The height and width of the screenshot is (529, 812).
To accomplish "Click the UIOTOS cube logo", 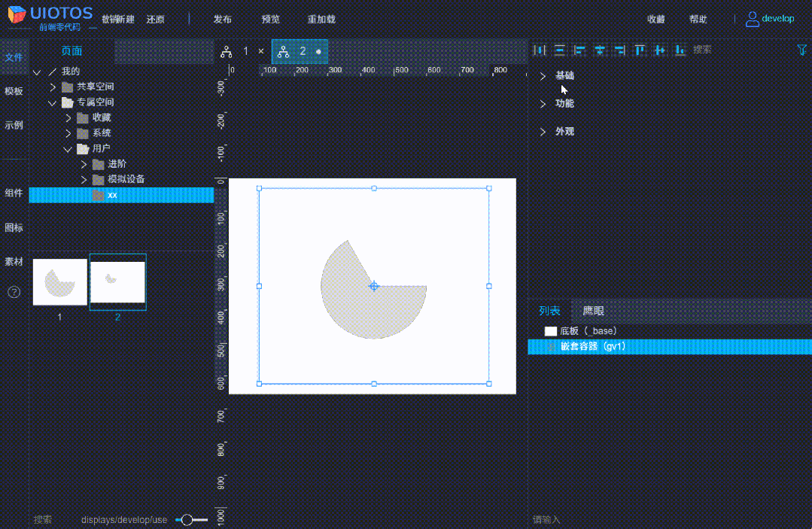I will [x=17, y=14].
